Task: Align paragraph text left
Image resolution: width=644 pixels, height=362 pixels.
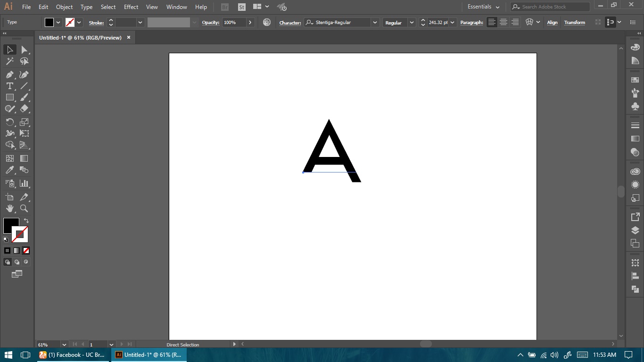Action: [x=492, y=22]
